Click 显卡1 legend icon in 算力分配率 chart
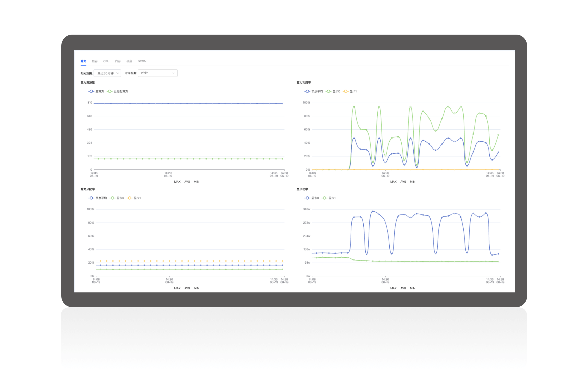 tap(129, 198)
